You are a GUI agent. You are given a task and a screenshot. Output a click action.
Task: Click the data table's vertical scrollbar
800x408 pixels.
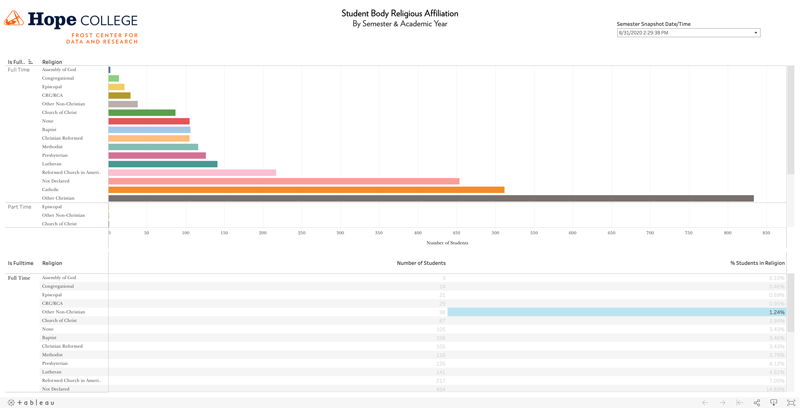(x=791, y=300)
